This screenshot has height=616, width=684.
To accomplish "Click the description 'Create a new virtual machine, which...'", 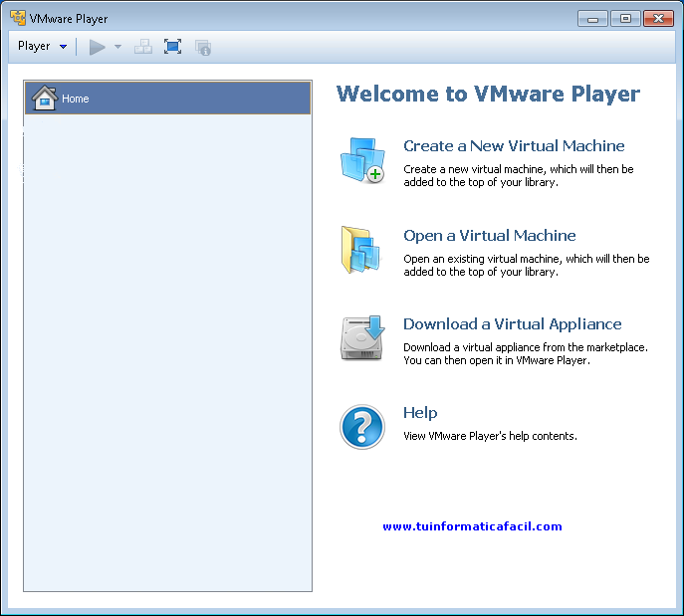I will click(519, 176).
